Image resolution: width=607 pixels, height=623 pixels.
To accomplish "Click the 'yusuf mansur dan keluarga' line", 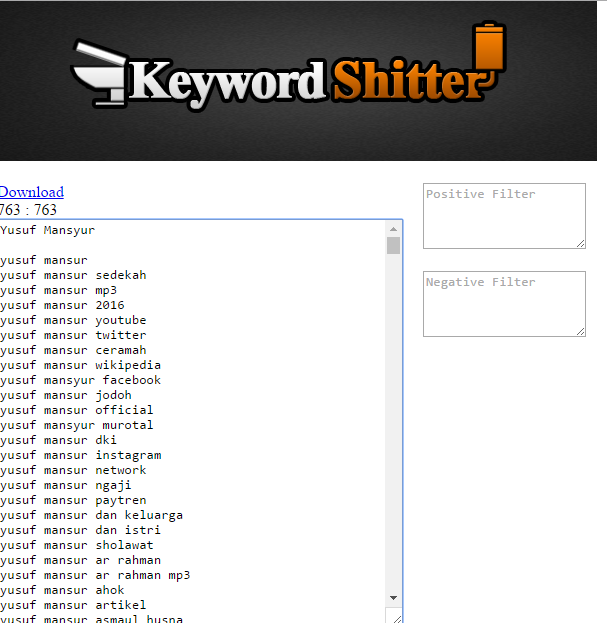I will (91, 515).
